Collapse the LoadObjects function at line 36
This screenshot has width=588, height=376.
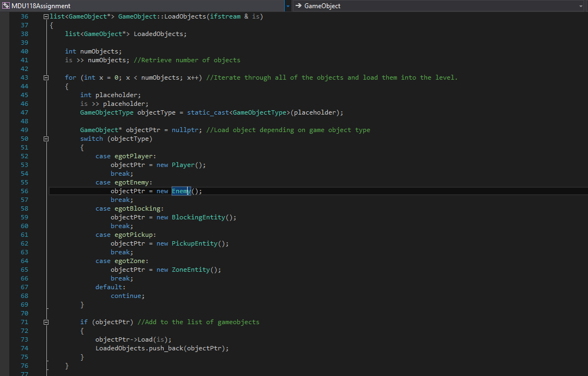tap(46, 16)
